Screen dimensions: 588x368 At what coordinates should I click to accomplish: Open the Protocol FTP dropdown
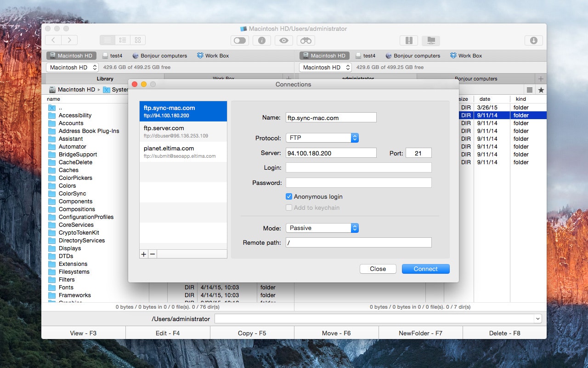point(322,138)
